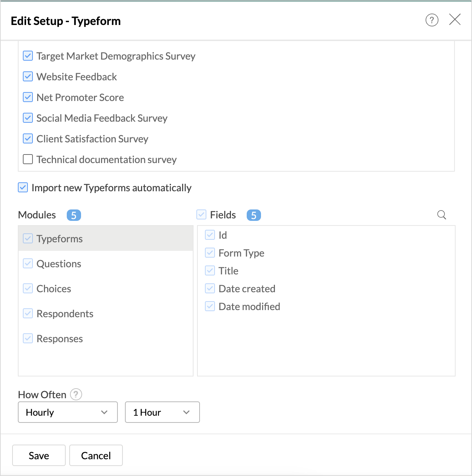Image resolution: width=472 pixels, height=476 pixels.
Task: Select the Choices module label
Action: [x=54, y=289]
